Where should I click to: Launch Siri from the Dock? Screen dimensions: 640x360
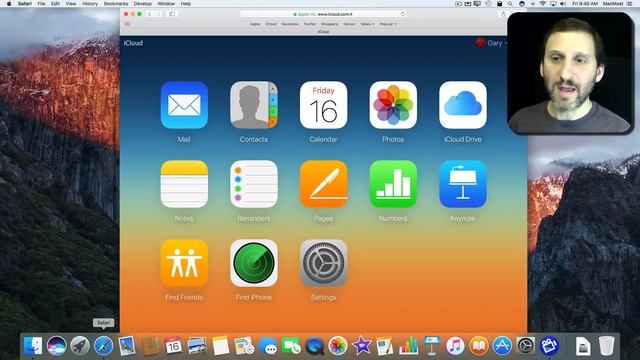click(x=56, y=346)
